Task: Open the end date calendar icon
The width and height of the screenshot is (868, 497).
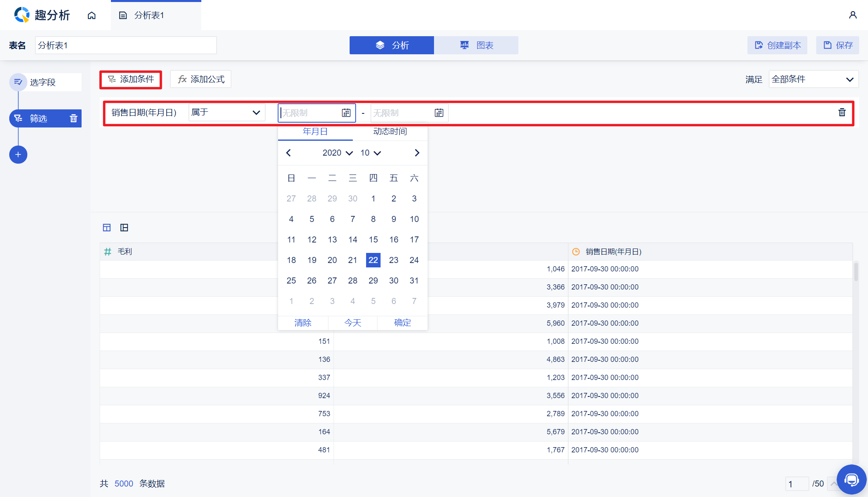Action: pos(439,113)
